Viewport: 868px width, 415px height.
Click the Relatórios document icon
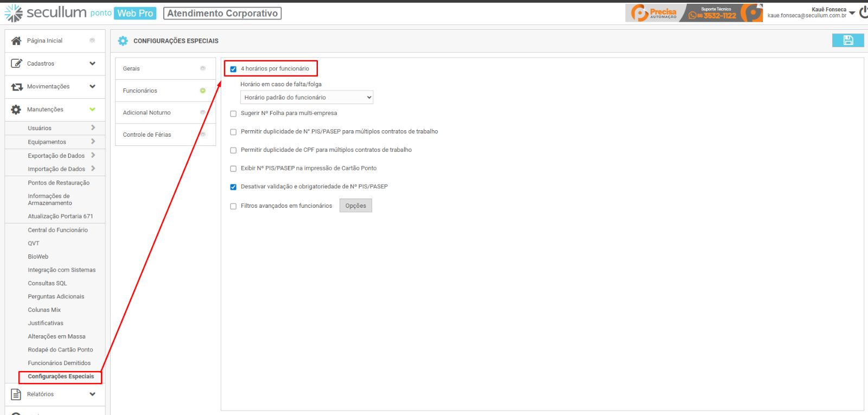16,394
